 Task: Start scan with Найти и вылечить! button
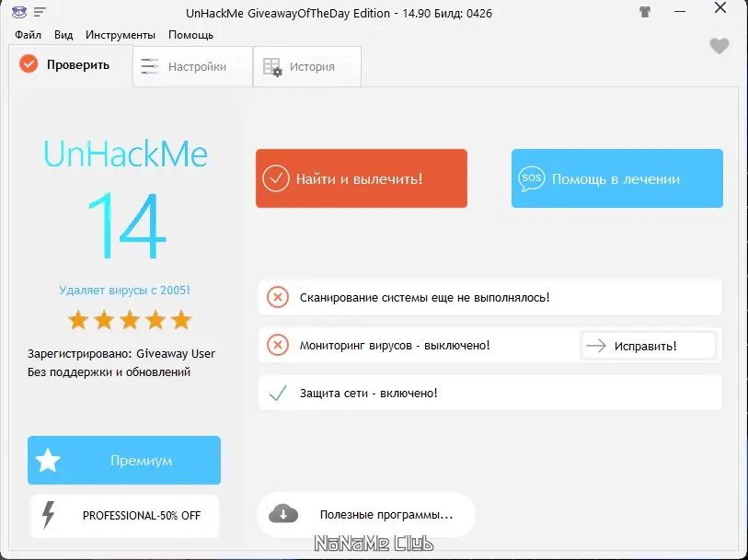[362, 178]
